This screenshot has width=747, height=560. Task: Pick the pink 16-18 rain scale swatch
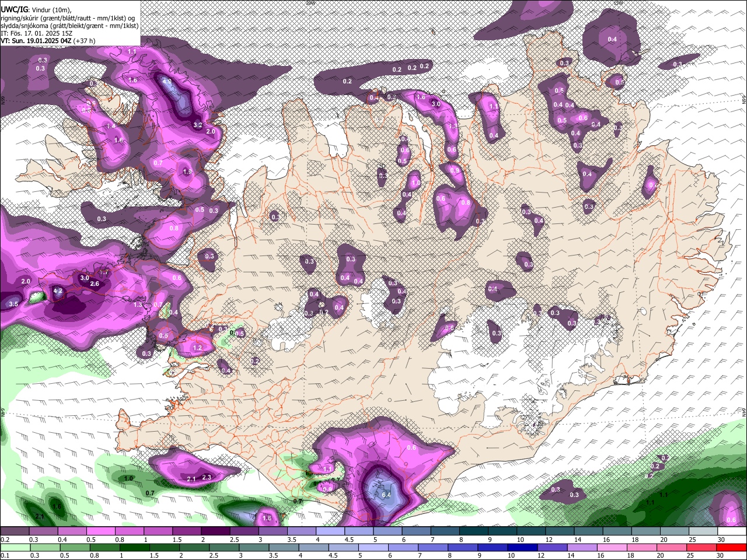click(612, 547)
